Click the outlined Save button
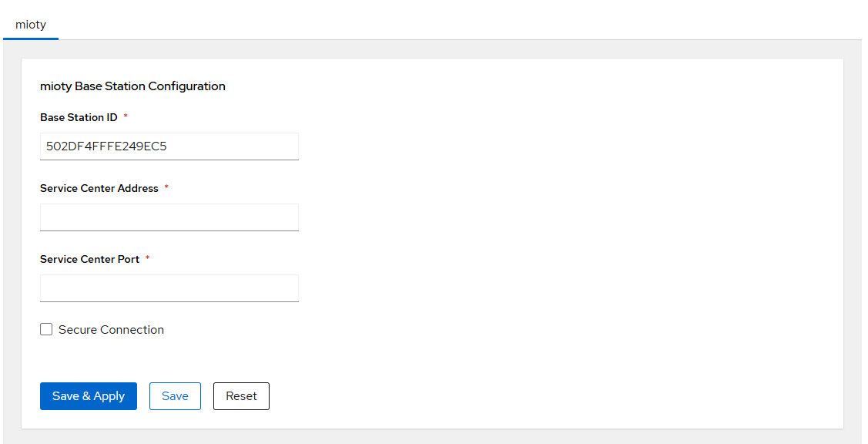This screenshot has width=868, height=444. (x=175, y=396)
